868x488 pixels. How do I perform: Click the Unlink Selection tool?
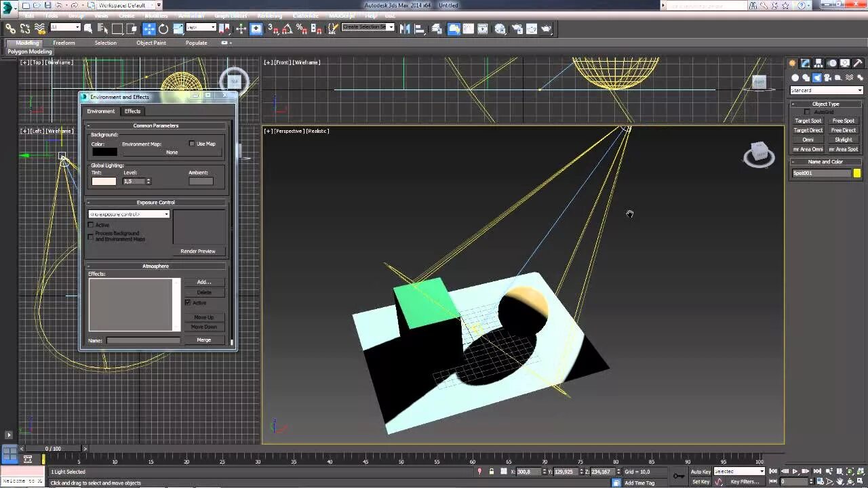25,28
